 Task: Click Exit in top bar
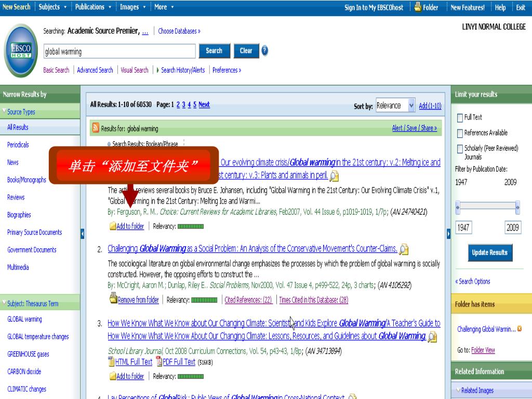tap(521, 7)
